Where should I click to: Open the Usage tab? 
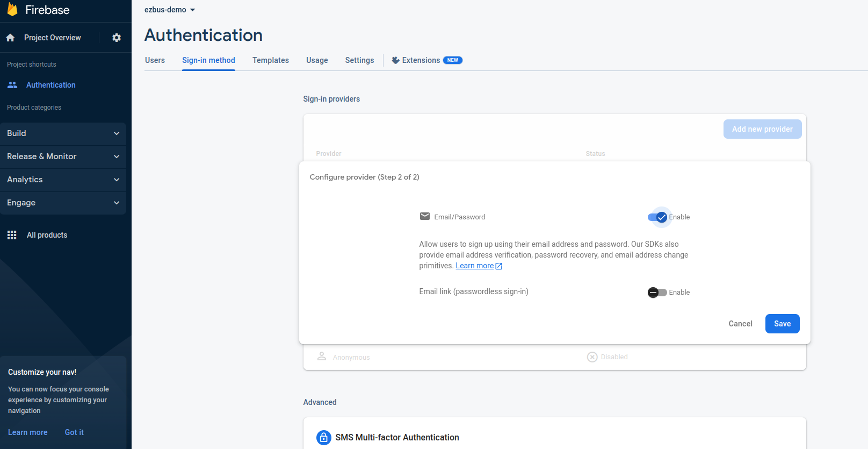(317, 60)
